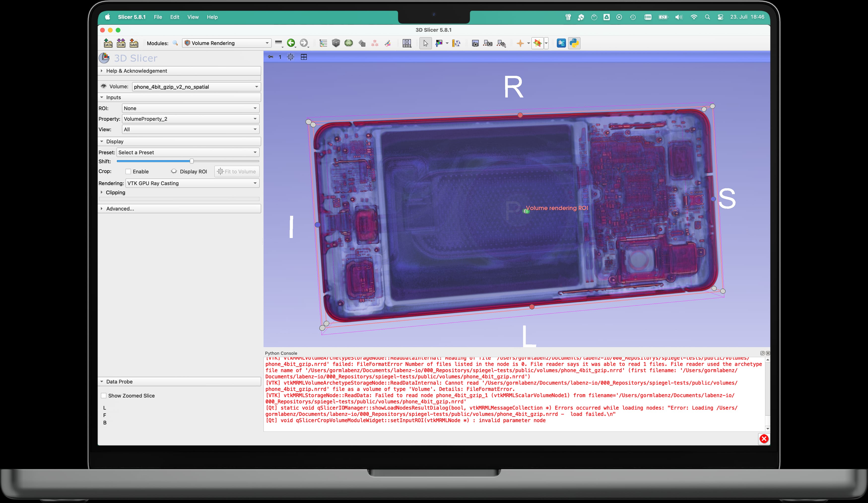Click the window/level adjust tool
This screenshot has width=868, height=503.
click(439, 43)
